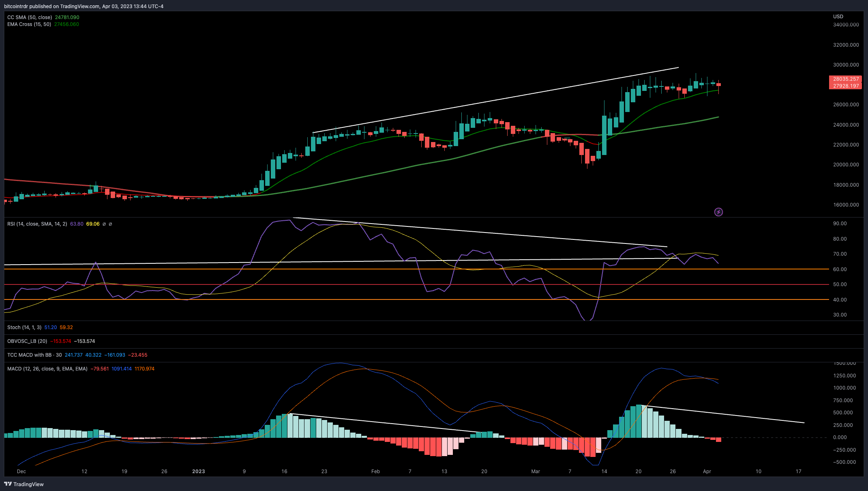Screen dimensions: 868x491
Task: Click the MACD axis label 1250.000
Action: click(844, 376)
